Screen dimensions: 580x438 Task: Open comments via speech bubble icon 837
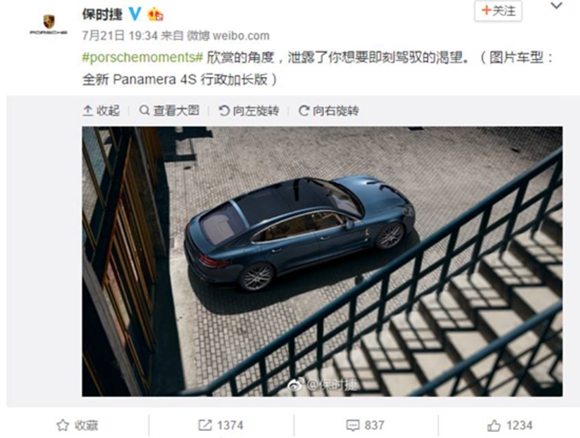pyautogui.click(x=353, y=425)
